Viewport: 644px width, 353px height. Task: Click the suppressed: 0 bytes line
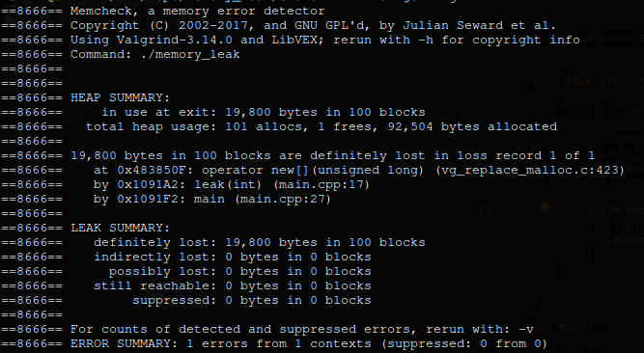point(252,301)
